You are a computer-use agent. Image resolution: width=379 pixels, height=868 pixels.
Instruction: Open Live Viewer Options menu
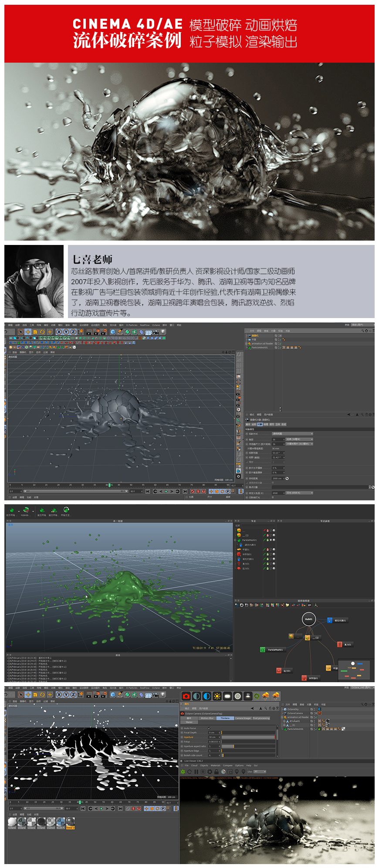pyautogui.click(x=239, y=765)
